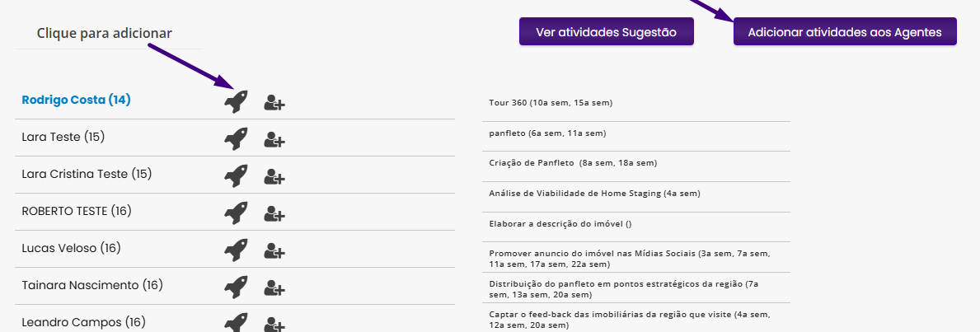Click add-user icon beside Lucas Veloso
The height and width of the screenshot is (332, 980).
[x=274, y=251]
